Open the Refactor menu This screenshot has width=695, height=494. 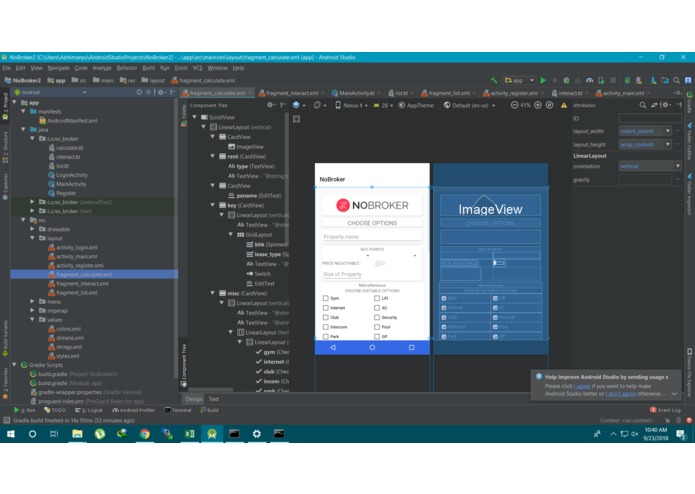[127, 68]
